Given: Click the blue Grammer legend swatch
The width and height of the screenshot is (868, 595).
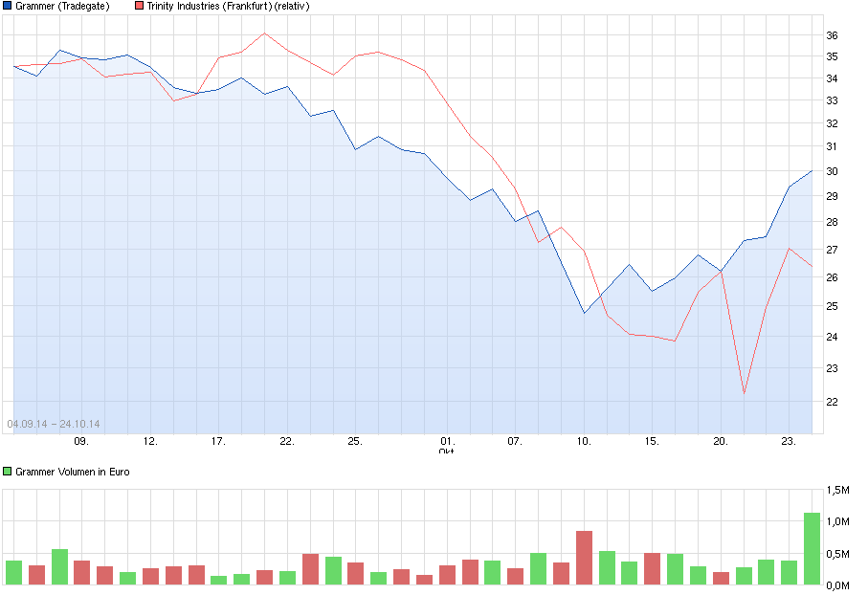Looking at the screenshot, I should [8, 6].
